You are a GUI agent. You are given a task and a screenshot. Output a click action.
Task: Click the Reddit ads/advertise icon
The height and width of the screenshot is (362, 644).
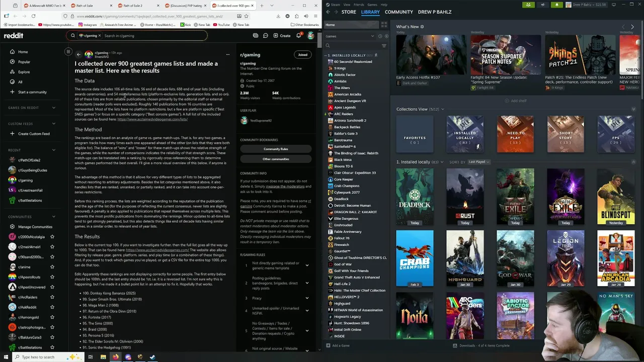point(256,36)
